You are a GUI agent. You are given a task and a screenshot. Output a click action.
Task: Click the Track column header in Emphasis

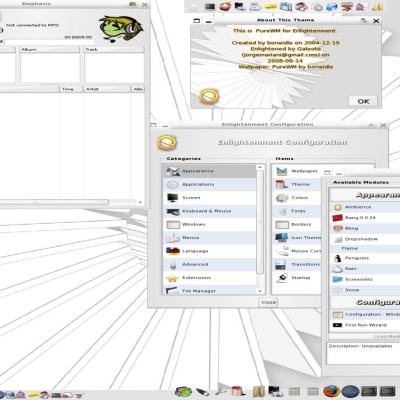point(114,49)
